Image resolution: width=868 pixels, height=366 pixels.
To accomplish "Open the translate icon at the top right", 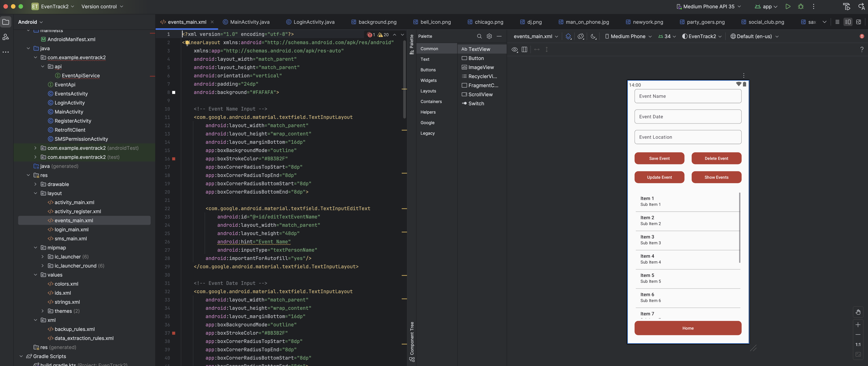I will 862,6.
